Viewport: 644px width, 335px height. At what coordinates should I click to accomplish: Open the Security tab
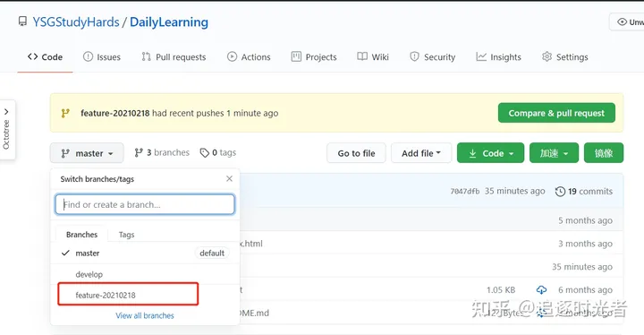coord(433,56)
